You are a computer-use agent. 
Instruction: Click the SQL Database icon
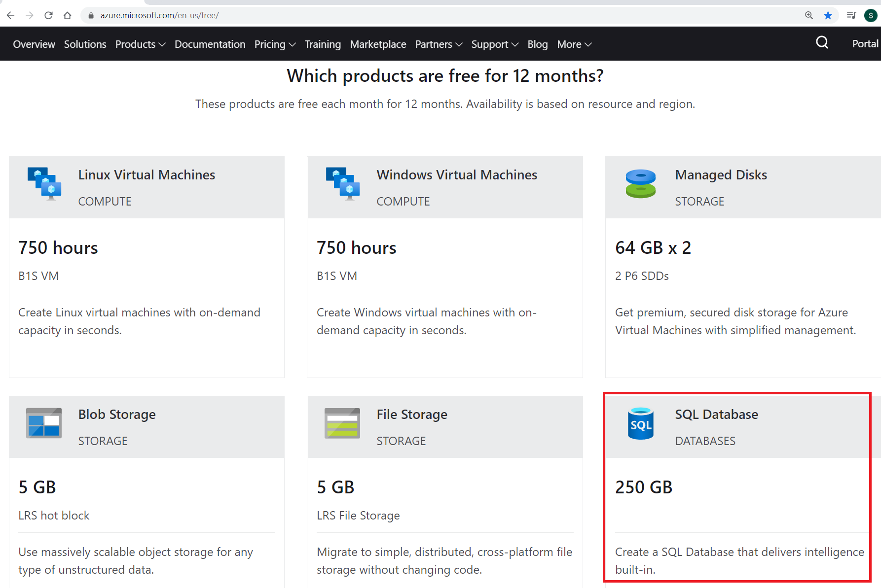click(640, 423)
